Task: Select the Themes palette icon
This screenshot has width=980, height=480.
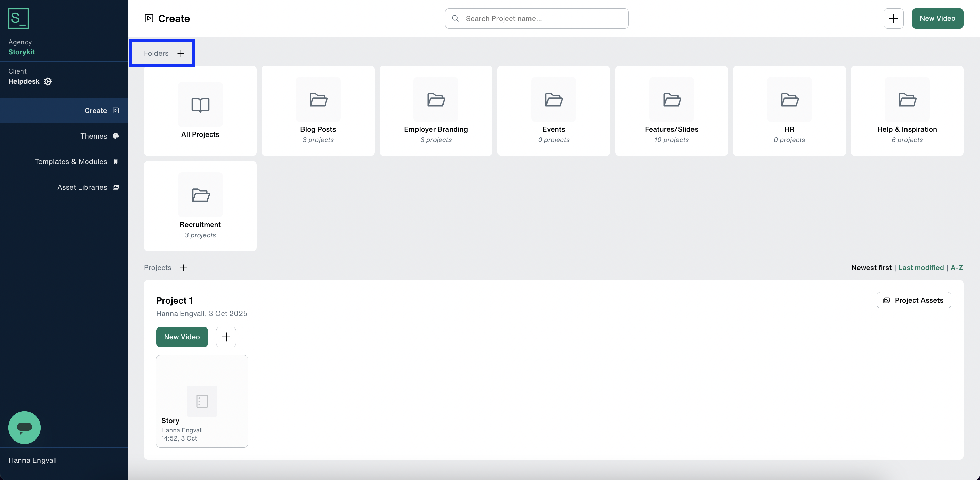Action: pyautogui.click(x=115, y=136)
